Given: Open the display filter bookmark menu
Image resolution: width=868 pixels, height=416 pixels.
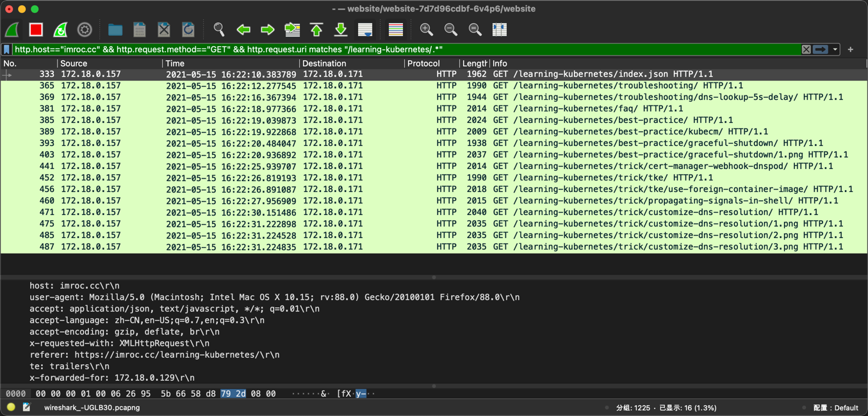Looking at the screenshot, I should pos(7,49).
